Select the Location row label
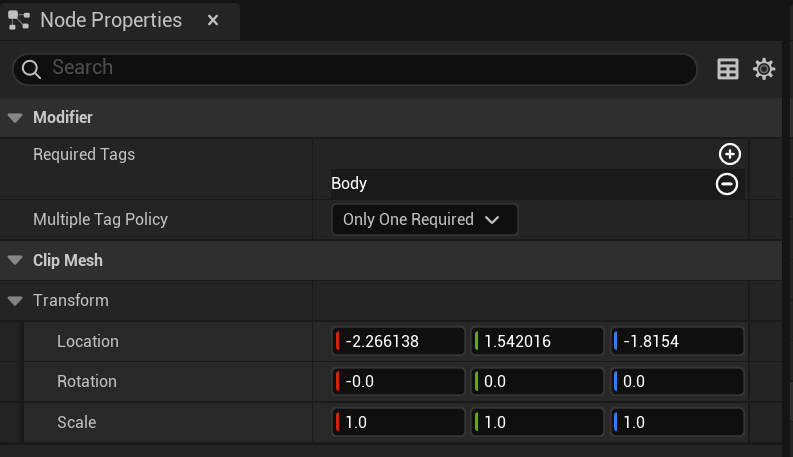 (88, 341)
